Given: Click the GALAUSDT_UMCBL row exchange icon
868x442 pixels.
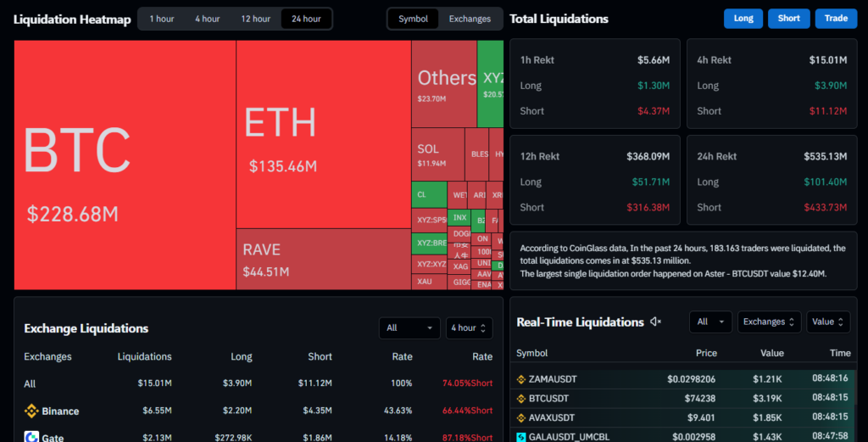Looking at the screenshot, I should pos(521,436).
